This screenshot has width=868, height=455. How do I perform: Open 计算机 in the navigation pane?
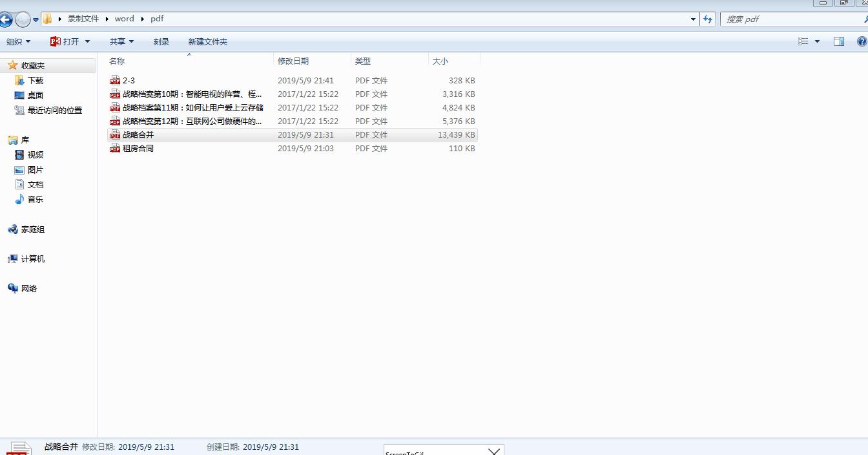[33, 259]
